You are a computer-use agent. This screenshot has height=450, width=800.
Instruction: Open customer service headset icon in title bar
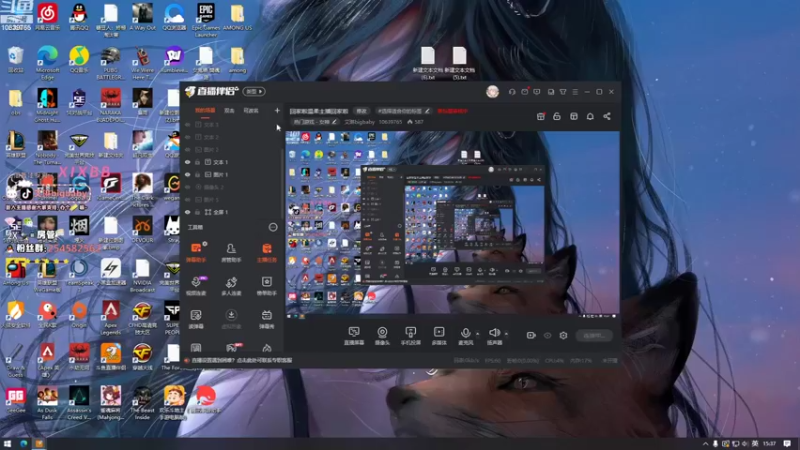(512, 92)
